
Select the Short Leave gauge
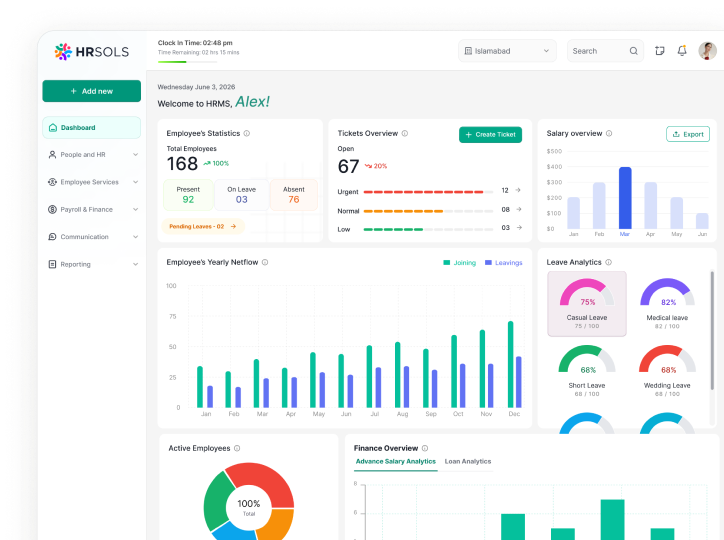[x=587, y=371]
